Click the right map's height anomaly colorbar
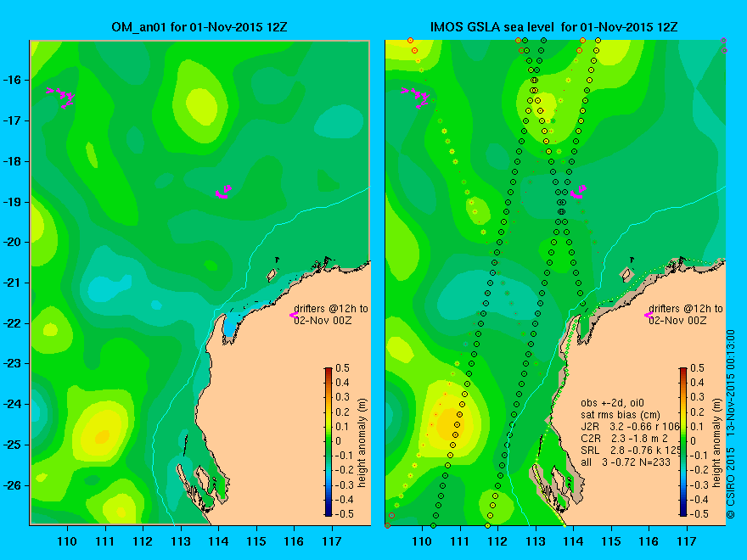Image resolution: width=747 pixels, height=560 pixels. (x=683, y=441)
